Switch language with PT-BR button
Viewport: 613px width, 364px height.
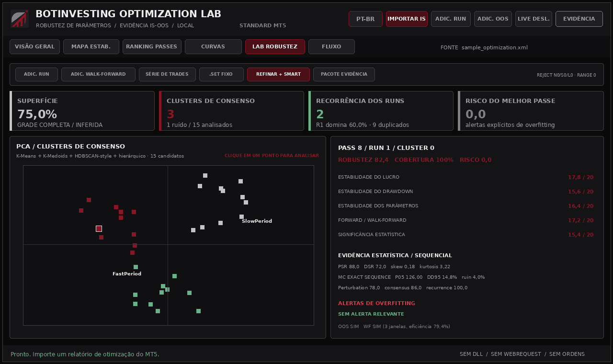[365, 19]
